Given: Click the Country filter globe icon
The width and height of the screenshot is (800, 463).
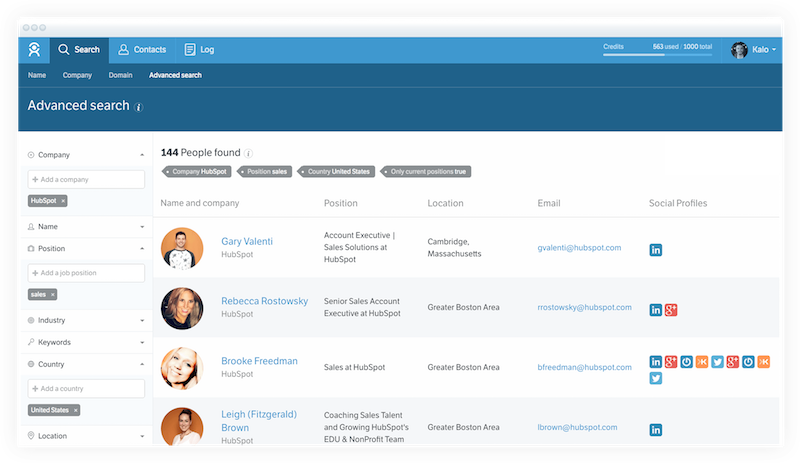Looking at the screenshot, I should 31,364.
